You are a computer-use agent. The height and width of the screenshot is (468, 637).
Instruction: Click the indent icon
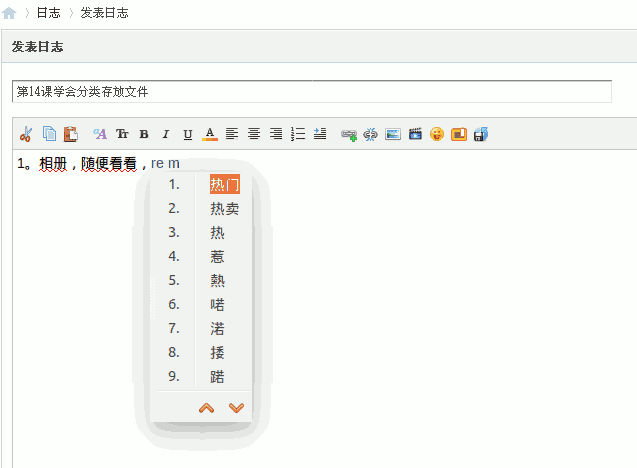coord(320,134)
